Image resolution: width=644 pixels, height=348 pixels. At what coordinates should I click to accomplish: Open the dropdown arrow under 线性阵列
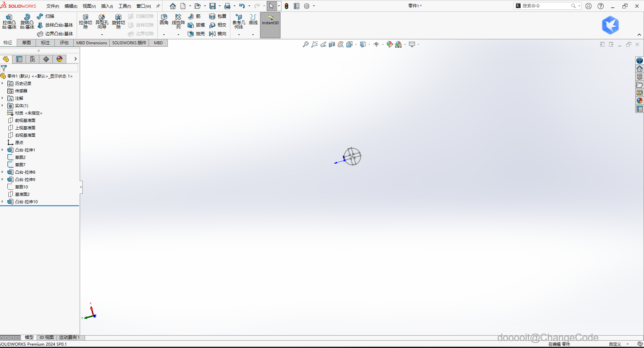[178, 35]
